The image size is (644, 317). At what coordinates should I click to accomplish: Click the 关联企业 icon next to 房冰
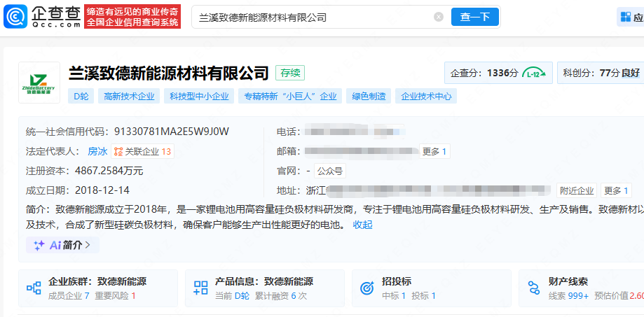coord(118,151)
